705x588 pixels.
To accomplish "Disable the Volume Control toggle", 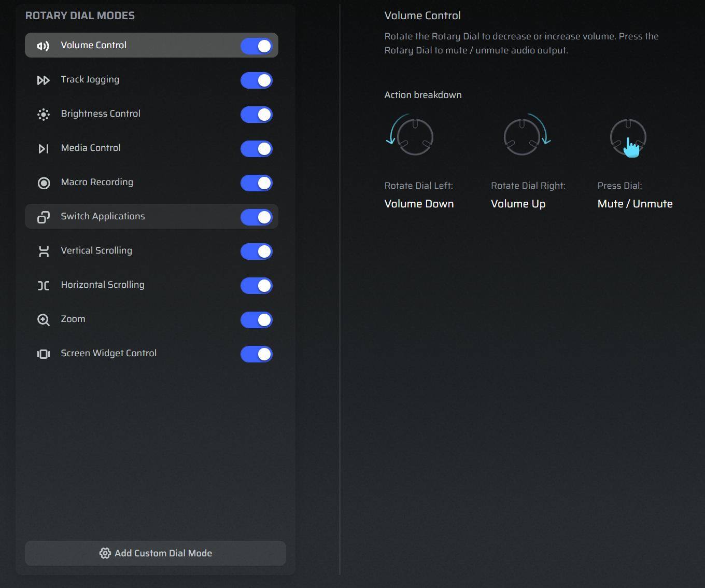I will click(257, 46).
